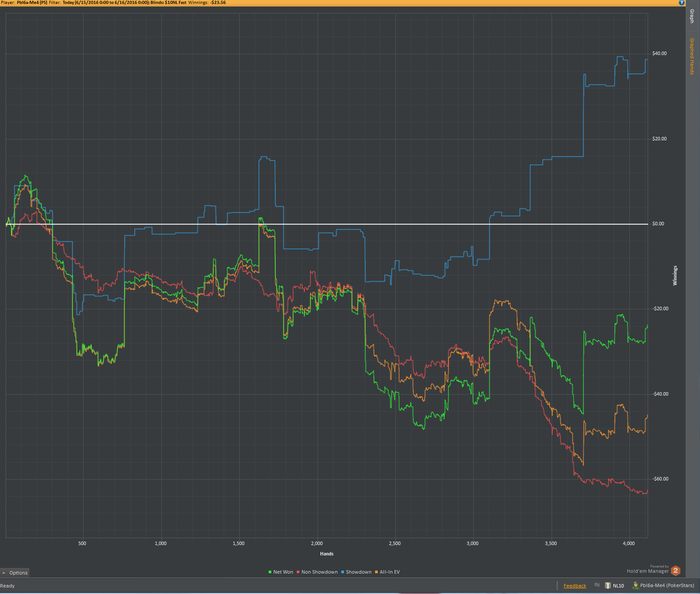The width and height of the screenshot is (700, 594).
Task: Toggle the Non Showdown legend series
Action: (317, 572)
